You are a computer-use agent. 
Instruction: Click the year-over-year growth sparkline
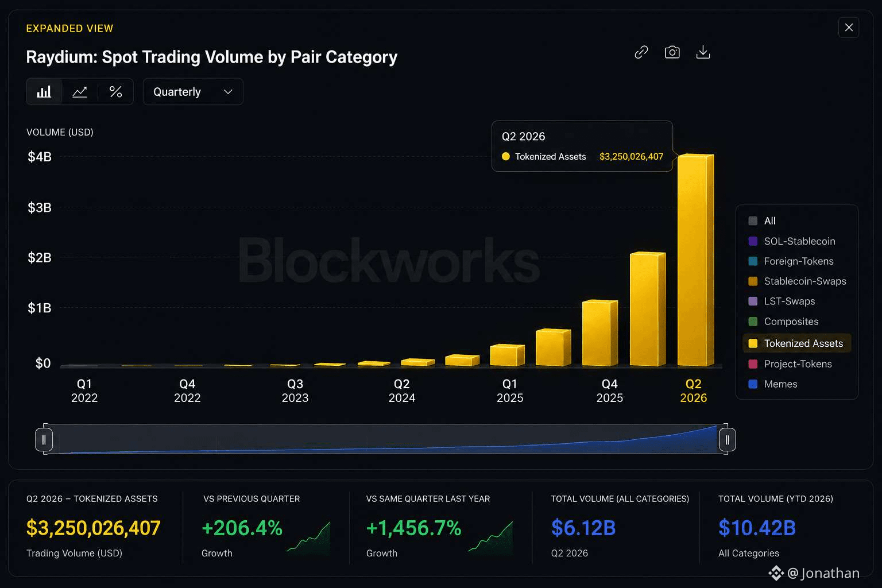[x=490, y=537]
